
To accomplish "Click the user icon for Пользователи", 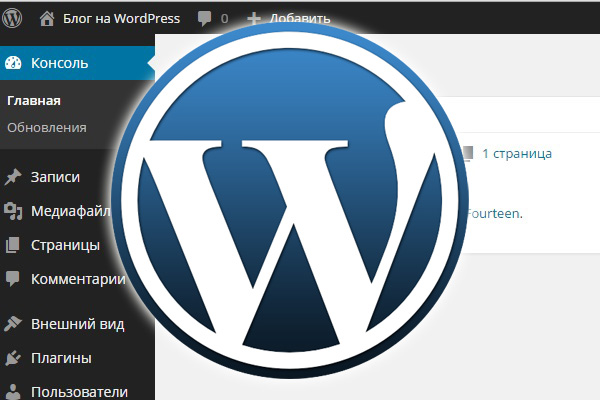I will [13, 392].
